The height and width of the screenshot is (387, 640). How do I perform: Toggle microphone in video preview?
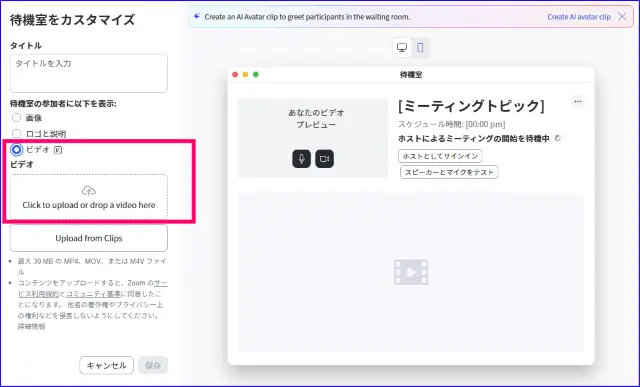[302, 159]
